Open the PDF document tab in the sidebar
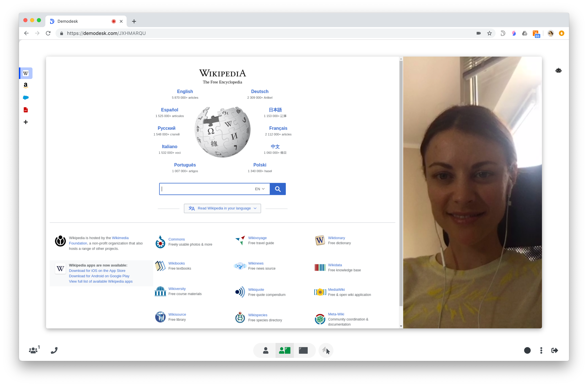Screen dimensions: 588x386 26,110
